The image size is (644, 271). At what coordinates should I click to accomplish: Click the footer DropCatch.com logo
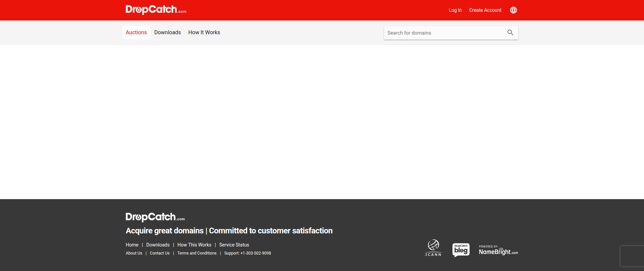(x=155, y=217)
